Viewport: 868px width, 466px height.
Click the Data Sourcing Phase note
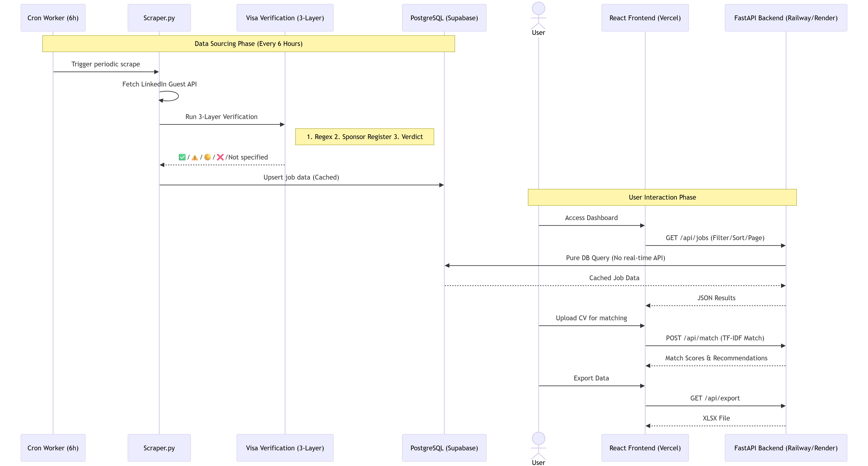pyautogui.click(x=248, y=44)
